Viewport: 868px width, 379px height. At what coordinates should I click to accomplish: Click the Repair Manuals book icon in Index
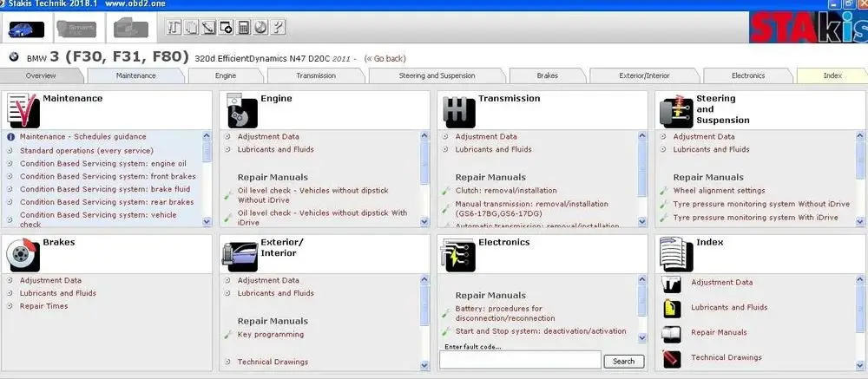[672, 334]
